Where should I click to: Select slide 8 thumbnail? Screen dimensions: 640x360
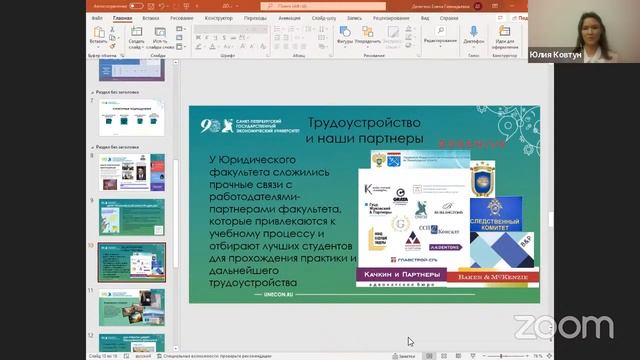(131, 172)
